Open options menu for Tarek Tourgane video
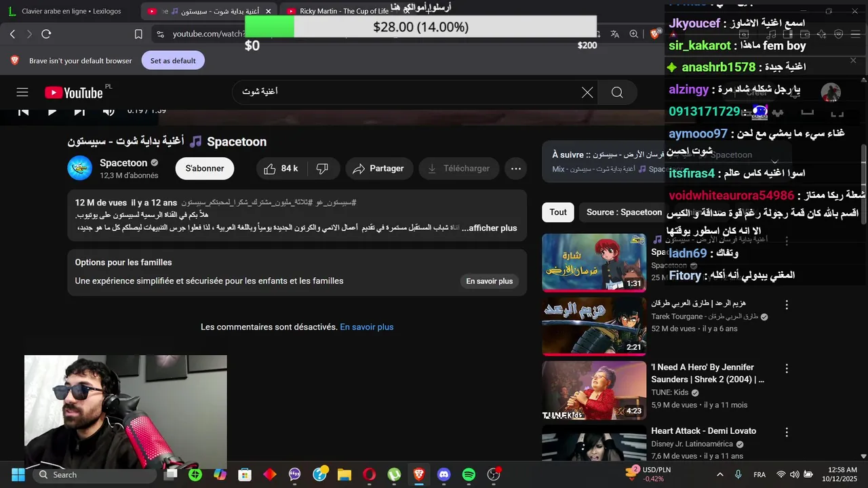The height and width of the screenshot is (488, 868). coord(787,305)
